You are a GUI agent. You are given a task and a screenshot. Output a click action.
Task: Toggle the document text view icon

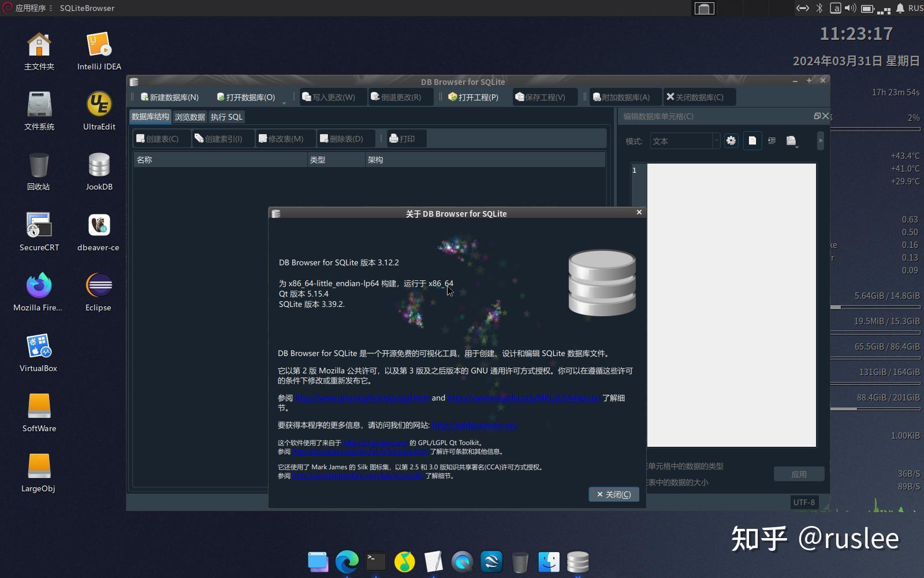[x=752, y=140]
